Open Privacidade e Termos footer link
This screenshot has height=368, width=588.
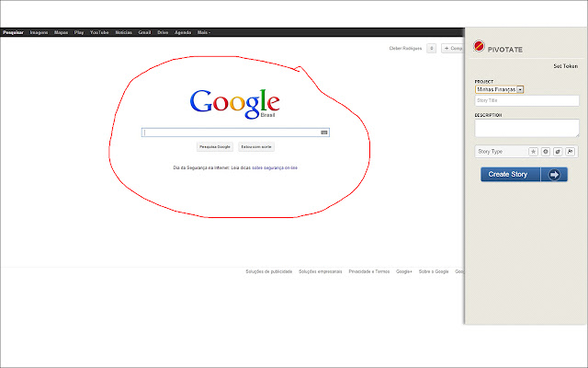click(x=369, y=271)
